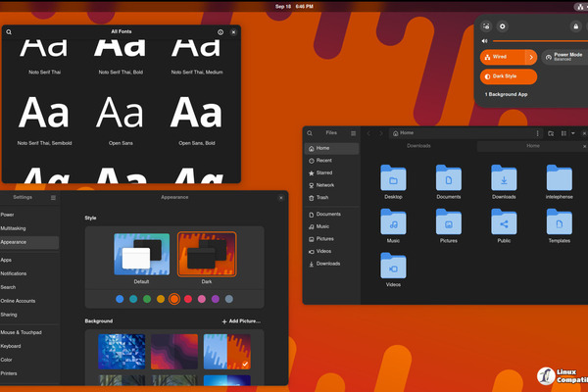Click the Files search icon
Screen dimensions: 588x392
[x=310, y=132]
